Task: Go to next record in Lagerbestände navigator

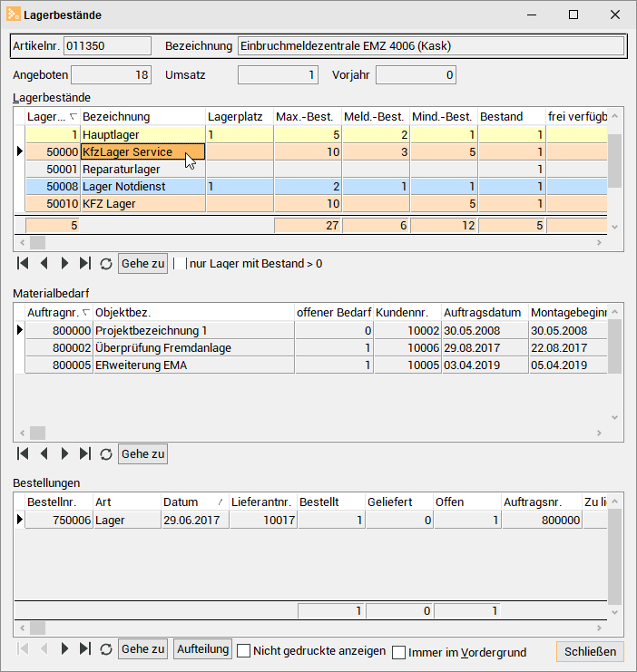Action: pos(64,263)
